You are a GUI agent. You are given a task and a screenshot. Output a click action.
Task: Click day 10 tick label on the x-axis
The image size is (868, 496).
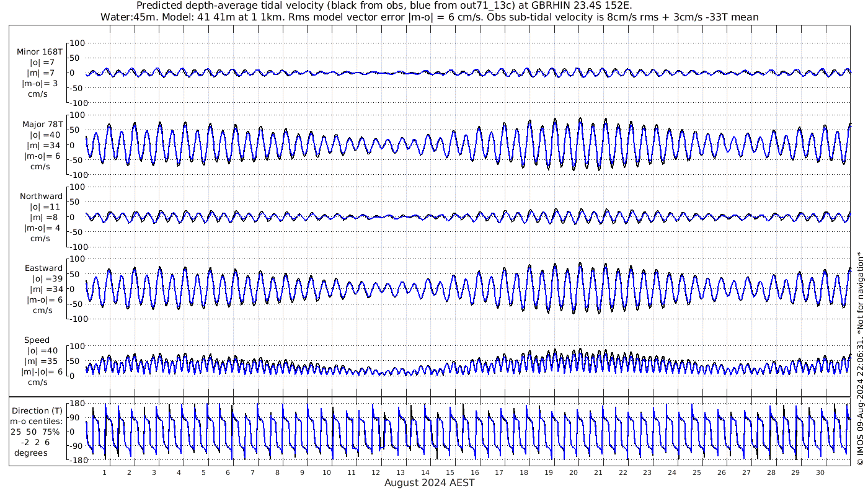(x=327, y=472)
